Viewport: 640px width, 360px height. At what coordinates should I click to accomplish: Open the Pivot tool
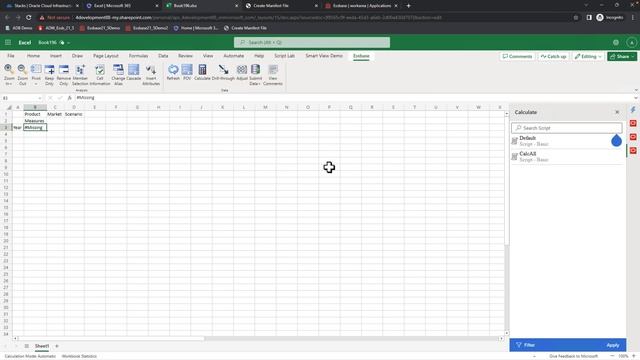click(x=36, y=74)
